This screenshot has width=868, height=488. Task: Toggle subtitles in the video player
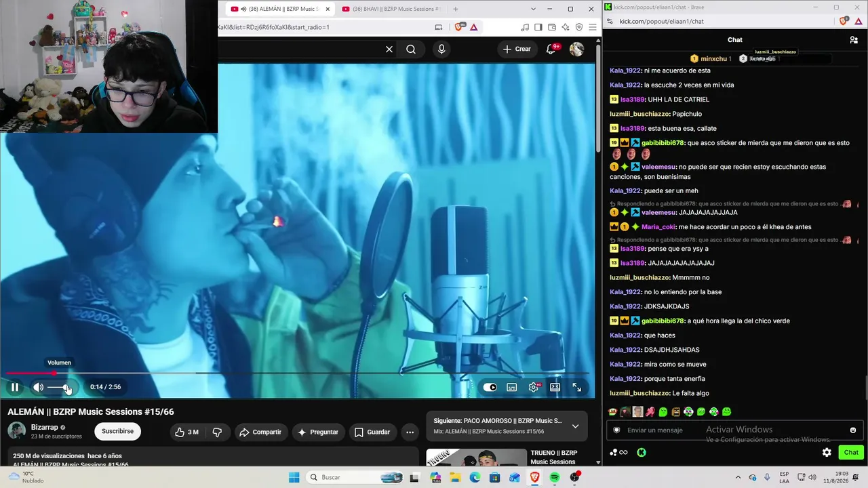point(512,387)
